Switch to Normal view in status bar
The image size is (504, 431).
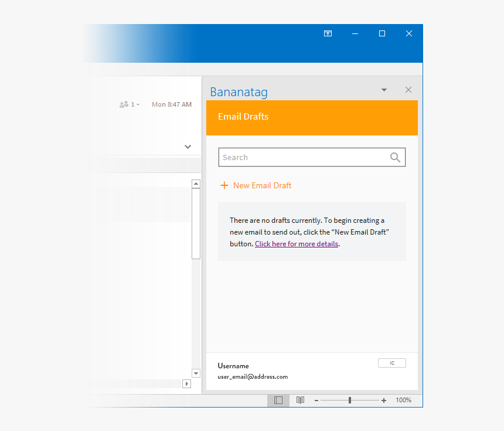point(278,400)
